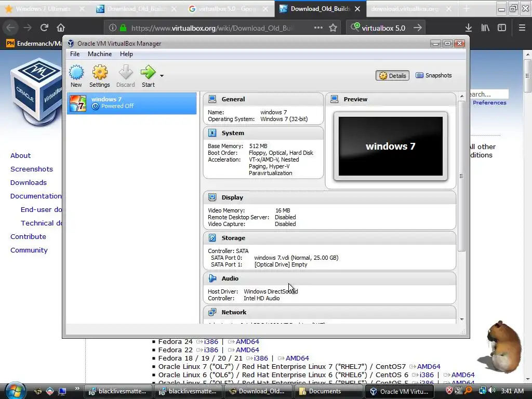Open the Documents taskbar button

coord(328,391)
